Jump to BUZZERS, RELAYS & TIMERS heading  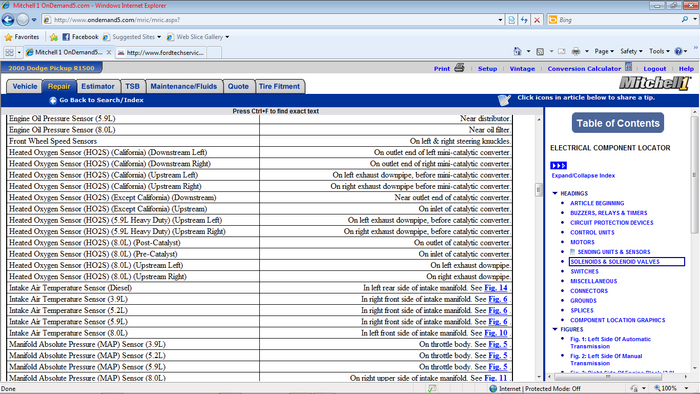coord(608,213)
